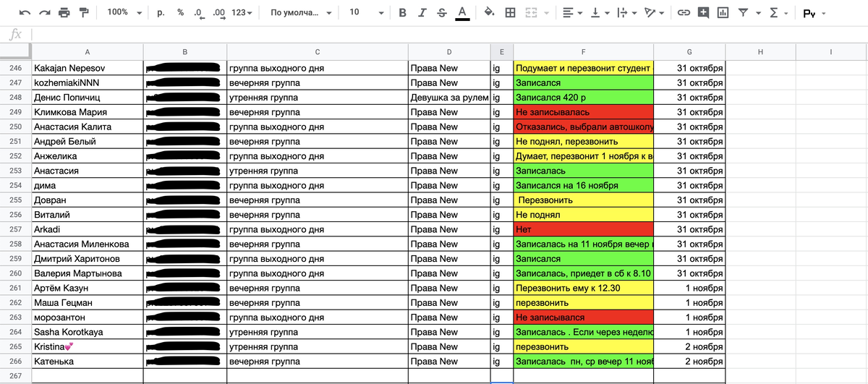Select the red Нет cell
The image size is (868, 384).
pyautogui.click(x=583, y=229)
